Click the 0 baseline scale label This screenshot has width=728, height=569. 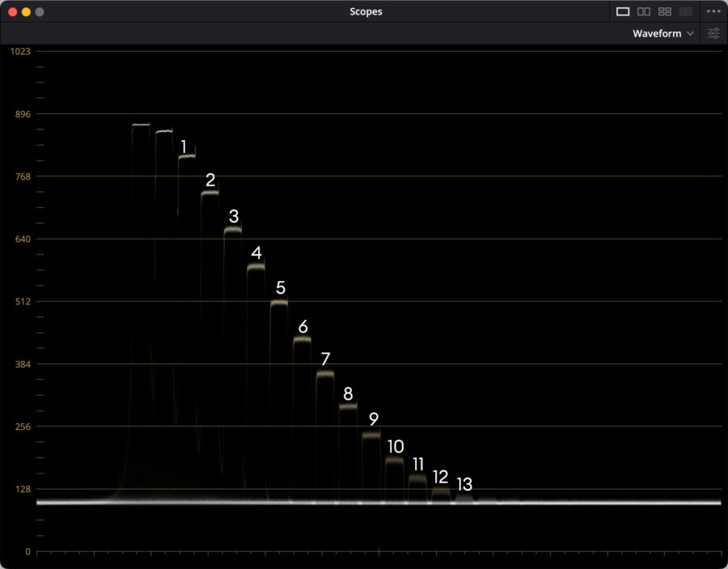(x=28, y=551)
